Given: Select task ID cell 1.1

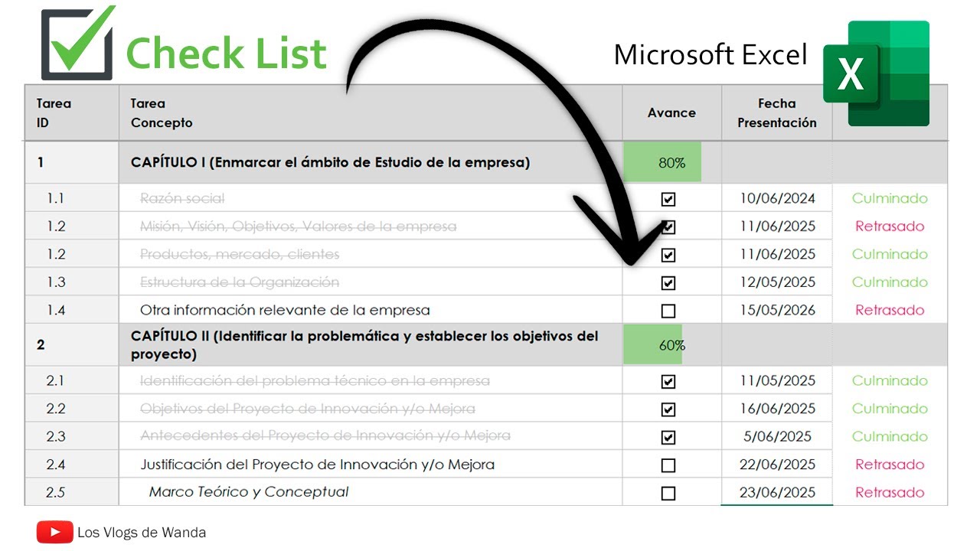Looking at the screenshot, I should pos(71,198).
